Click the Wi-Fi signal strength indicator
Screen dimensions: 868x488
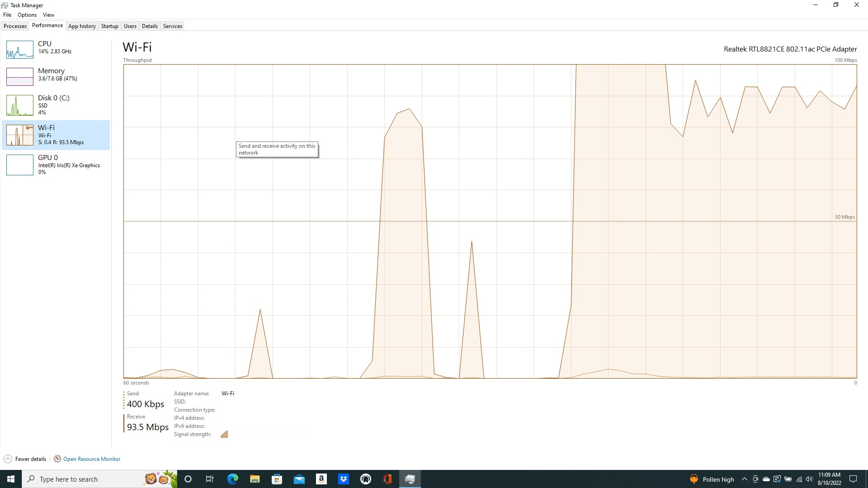[x=224, y=434]
